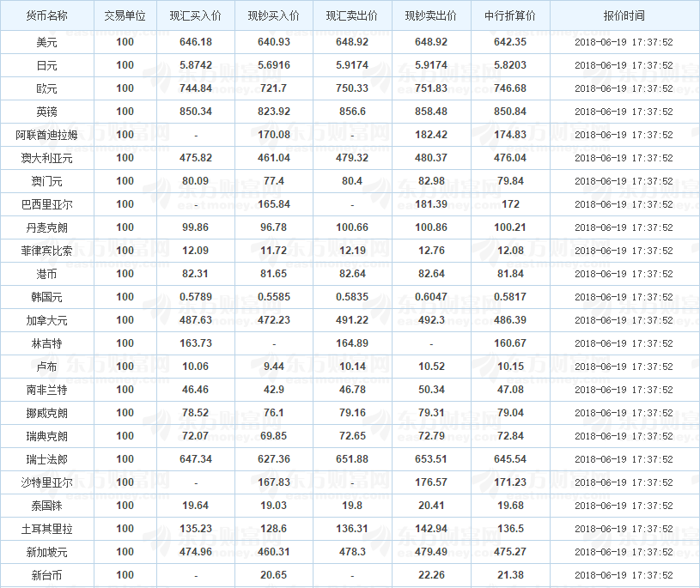Click the 744.84 value for 欧元
Image resolution: width=700 pixels, height=588 pixels.
pos(196,88)
